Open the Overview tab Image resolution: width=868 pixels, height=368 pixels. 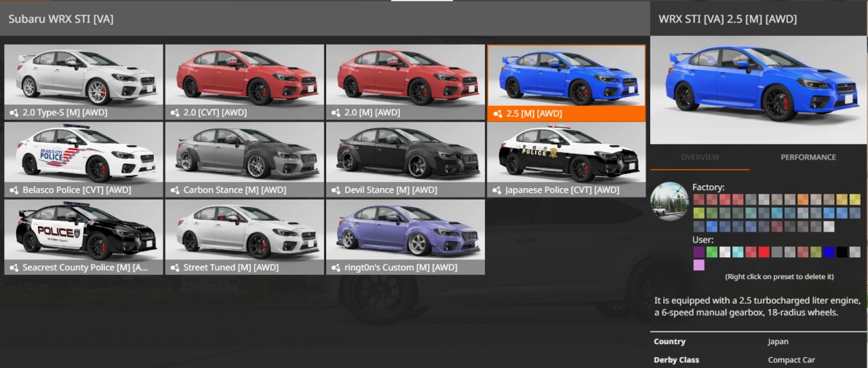pyautogui.click(x=700, y=157)
